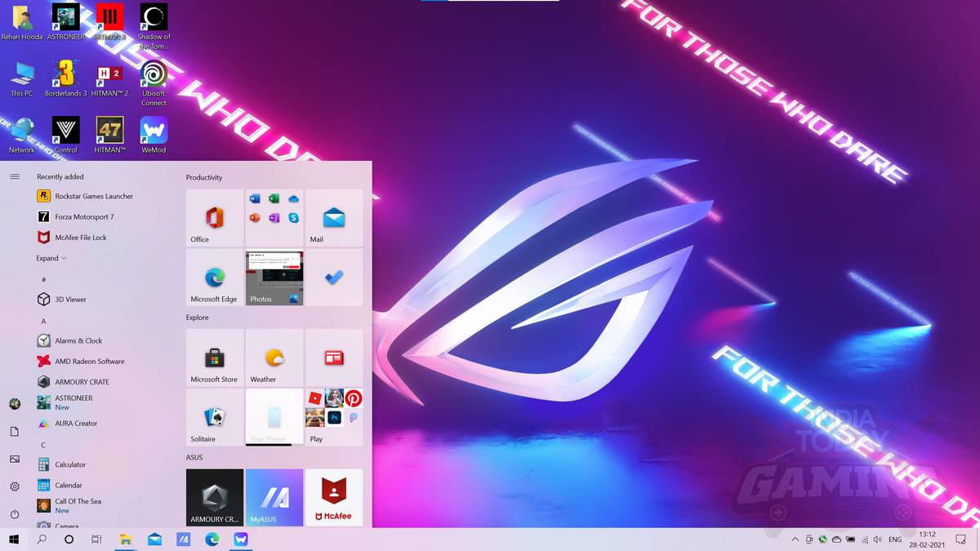Open Settings gear in Start sidebar
The height and width of the screenshot is (551, 980).
pos(15,487)
